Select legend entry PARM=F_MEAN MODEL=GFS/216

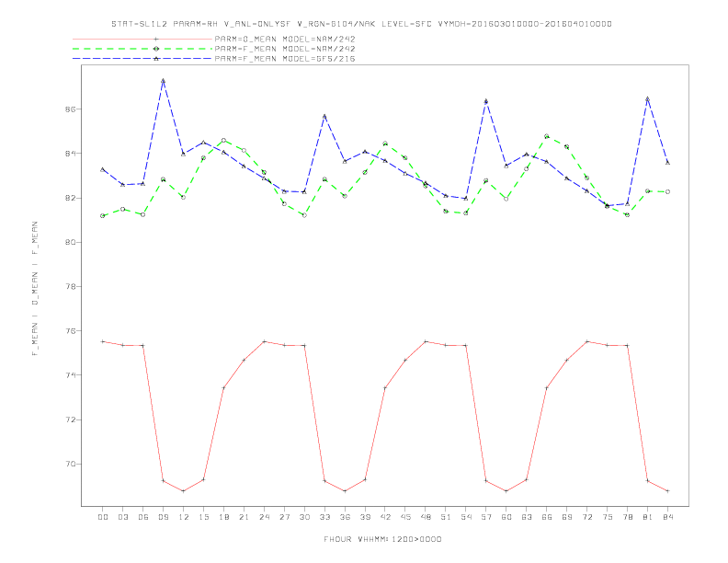285,59
